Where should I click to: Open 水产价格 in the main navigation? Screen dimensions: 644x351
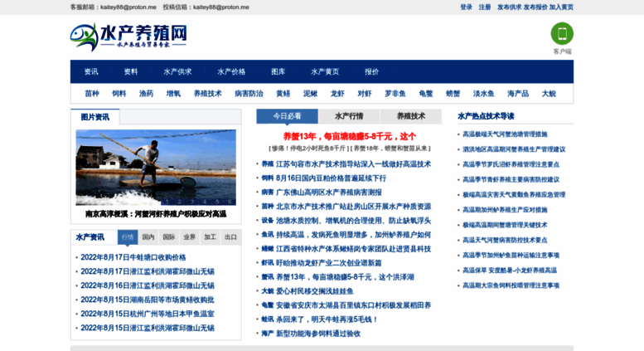(231, 71)
